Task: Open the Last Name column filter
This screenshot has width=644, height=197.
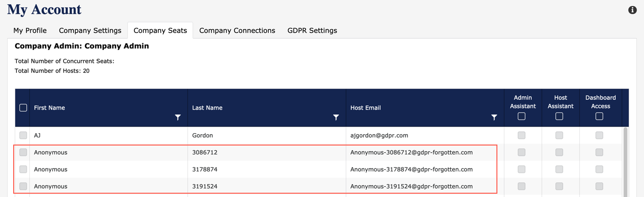Action: pyautogui.click(x=336, y=117)
